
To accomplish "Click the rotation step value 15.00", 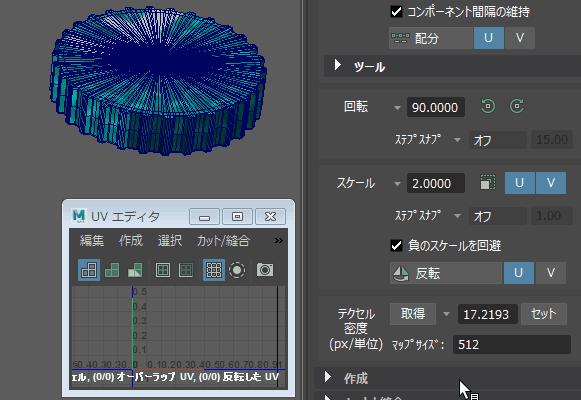I will pos(552,140).
